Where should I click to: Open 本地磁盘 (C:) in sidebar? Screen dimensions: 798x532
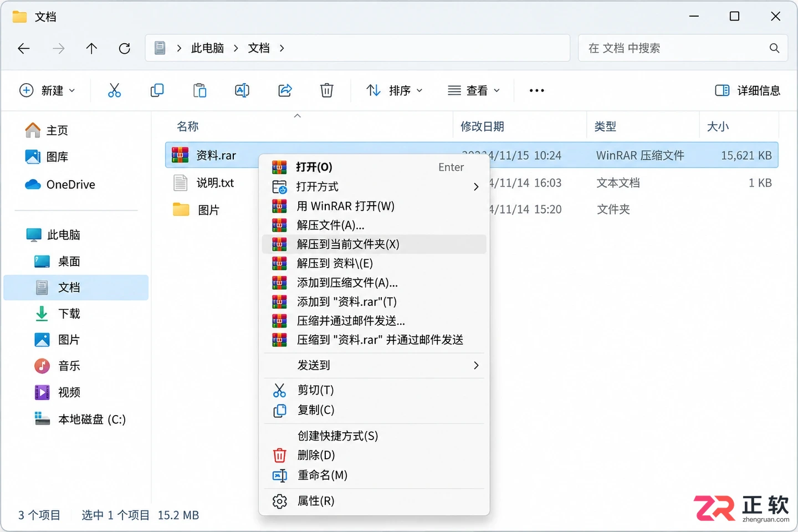[80, 419]
